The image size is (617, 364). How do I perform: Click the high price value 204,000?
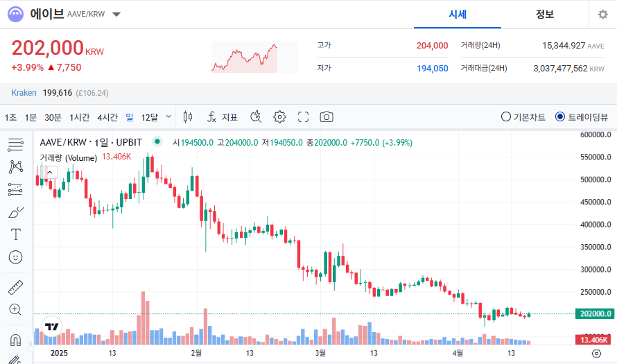pos(432,46)
